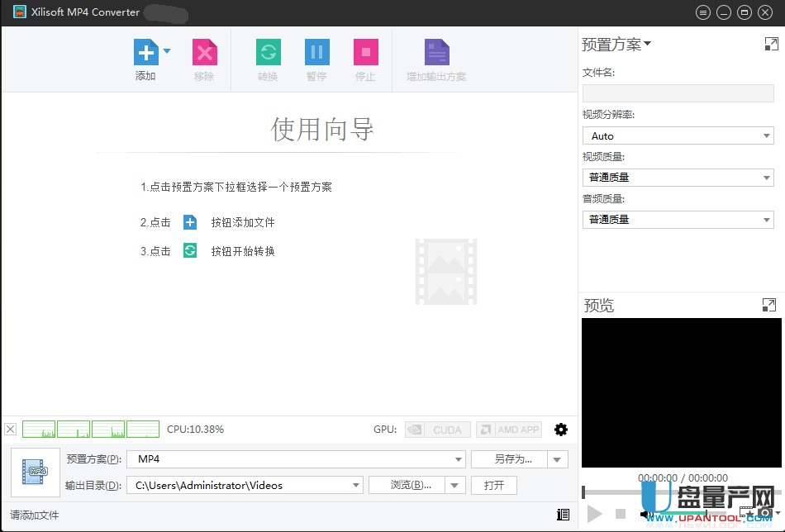Screen dimensions: 785x532
Task: Open the 视频质量 quality dropdown
Action: point(767,177)
